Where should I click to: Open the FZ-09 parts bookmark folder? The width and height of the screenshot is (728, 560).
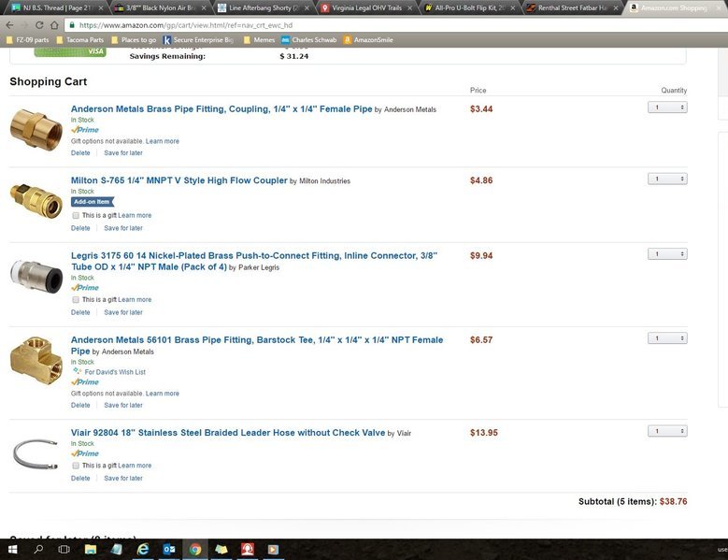(x=27, y=40)
